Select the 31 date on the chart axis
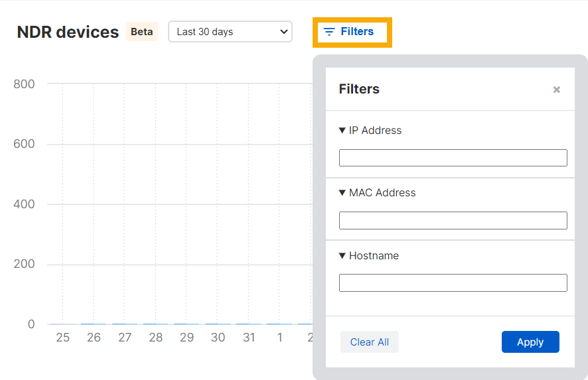This screenshot has height=380, width=588. (x=249, y=338)
